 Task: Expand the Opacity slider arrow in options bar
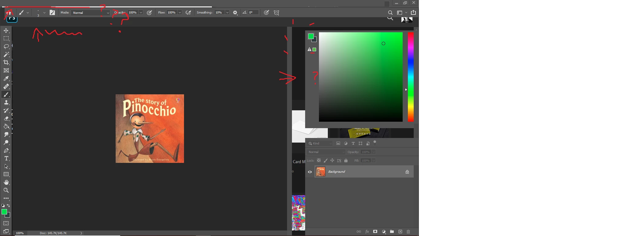pyautogui.click(x=141, y=13)
